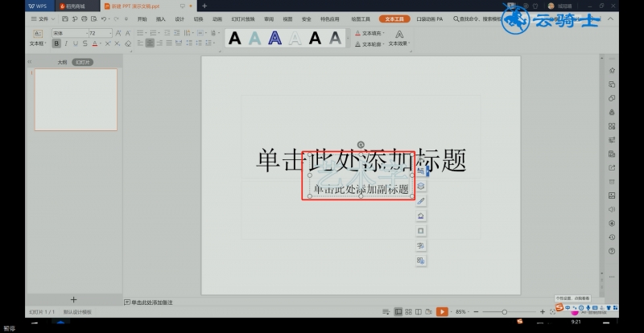Switch to the 设计 design tab
This screenshot has width=644, height=333.
click(180, 18)
